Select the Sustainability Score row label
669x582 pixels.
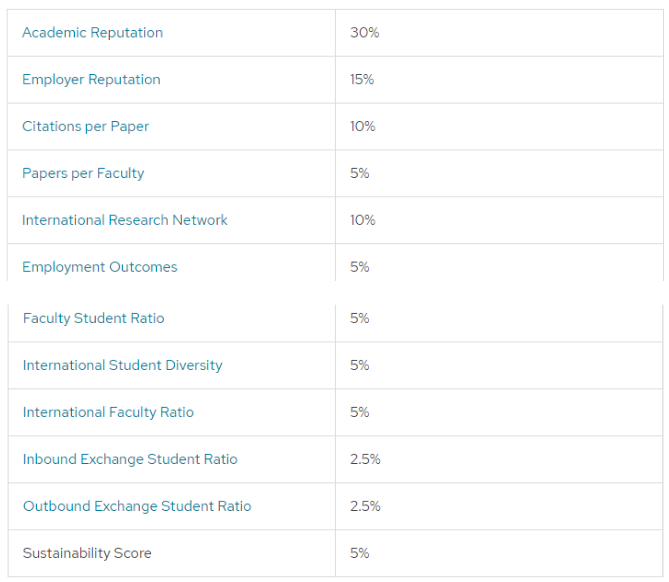pos(87,553)
